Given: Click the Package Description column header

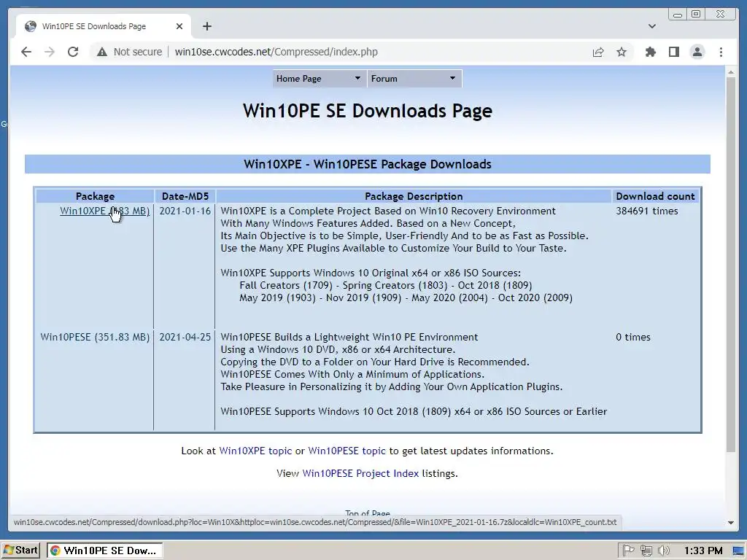Looking at the screenshot, I should [x=414, y=196].
